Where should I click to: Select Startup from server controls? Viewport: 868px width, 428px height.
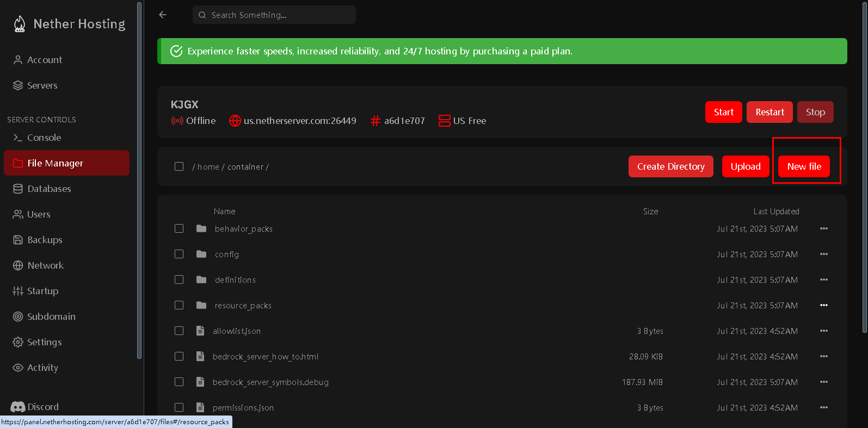pyautogui.click(x=66, y=291)
